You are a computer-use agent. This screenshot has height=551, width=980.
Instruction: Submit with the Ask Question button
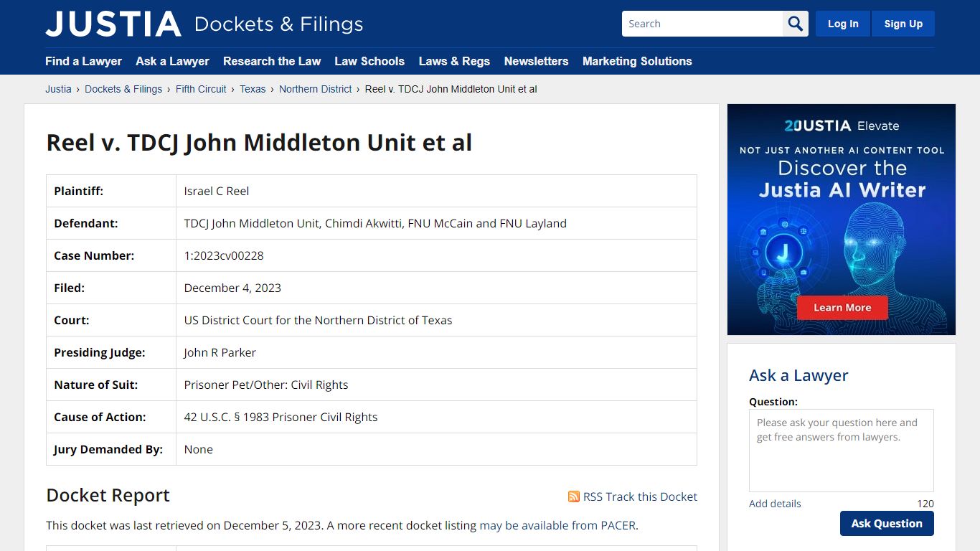(887, 523)
